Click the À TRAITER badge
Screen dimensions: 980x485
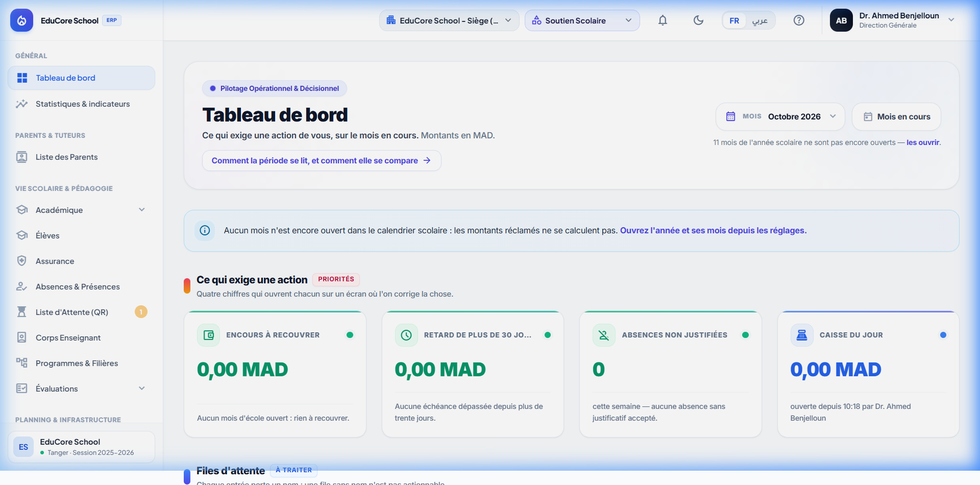click(x=293, y=470)
